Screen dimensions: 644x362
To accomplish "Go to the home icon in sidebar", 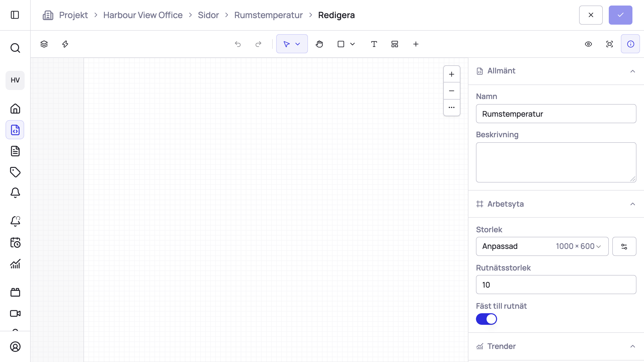I will (15, 109).
